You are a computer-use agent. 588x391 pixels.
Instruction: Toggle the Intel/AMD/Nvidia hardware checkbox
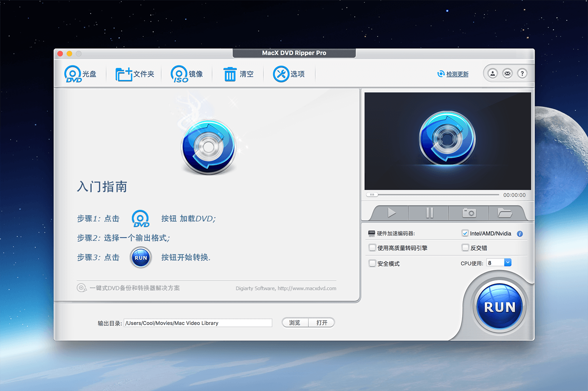(x=465, y=233)
